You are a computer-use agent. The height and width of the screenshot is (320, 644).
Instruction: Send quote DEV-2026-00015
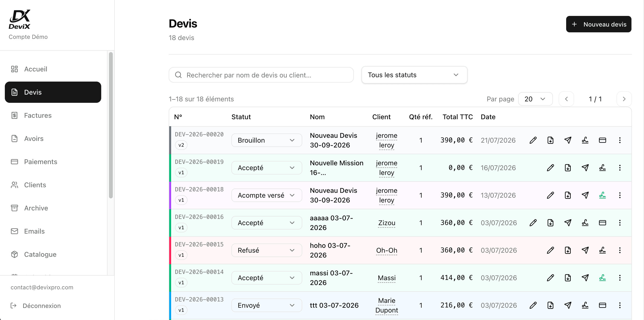pyautogui.click(x=585, y=250)
